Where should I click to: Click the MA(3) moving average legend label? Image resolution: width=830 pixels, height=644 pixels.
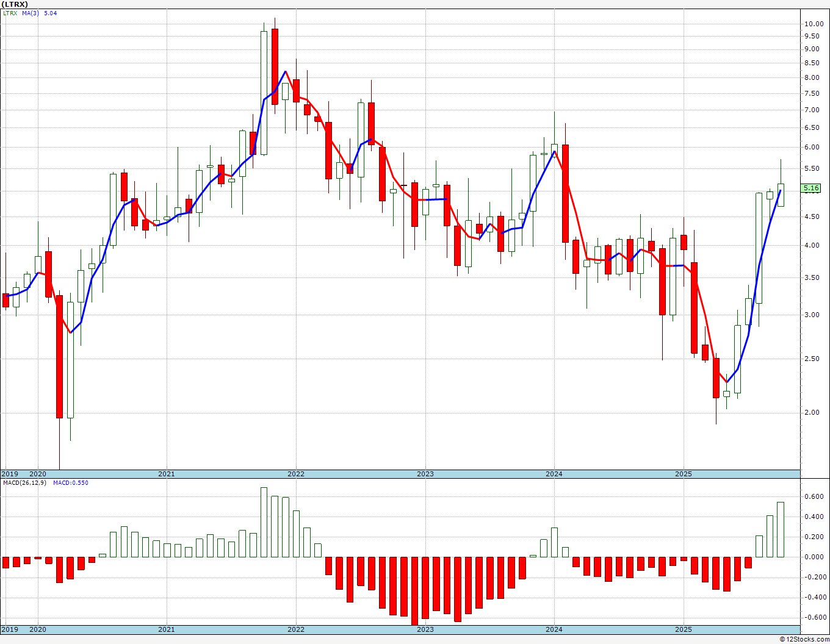31,13
